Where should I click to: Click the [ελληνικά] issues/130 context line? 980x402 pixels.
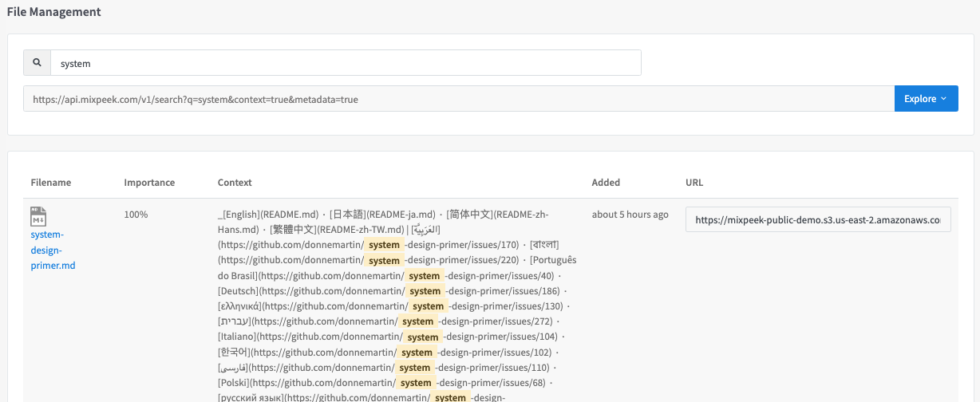tap(392, 306)
